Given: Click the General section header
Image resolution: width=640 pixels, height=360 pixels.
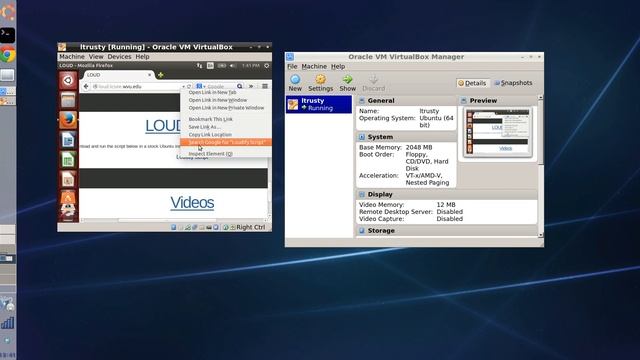Looking at the screenshot, I should point(406,100).
